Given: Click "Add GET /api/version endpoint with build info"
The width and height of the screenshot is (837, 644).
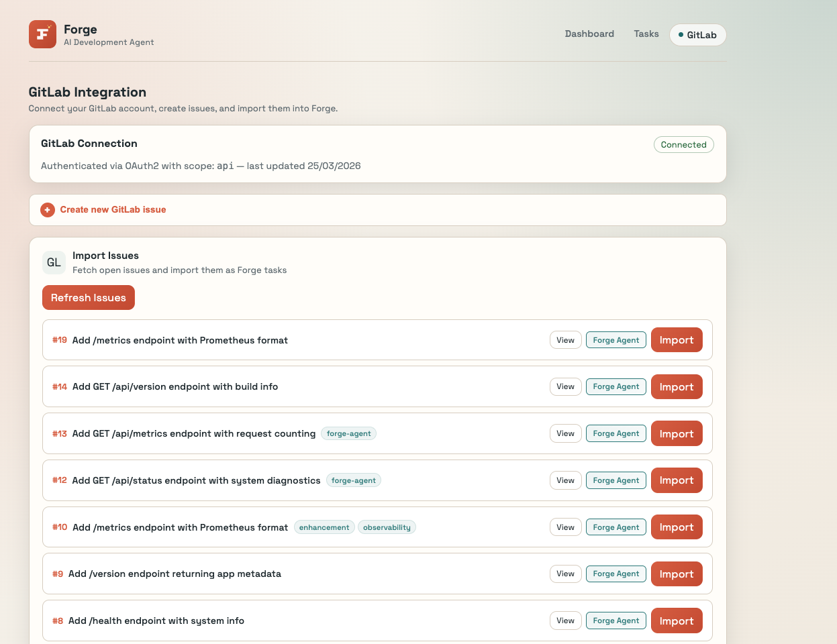Looking at the screenshot, I should pos(175,387).
